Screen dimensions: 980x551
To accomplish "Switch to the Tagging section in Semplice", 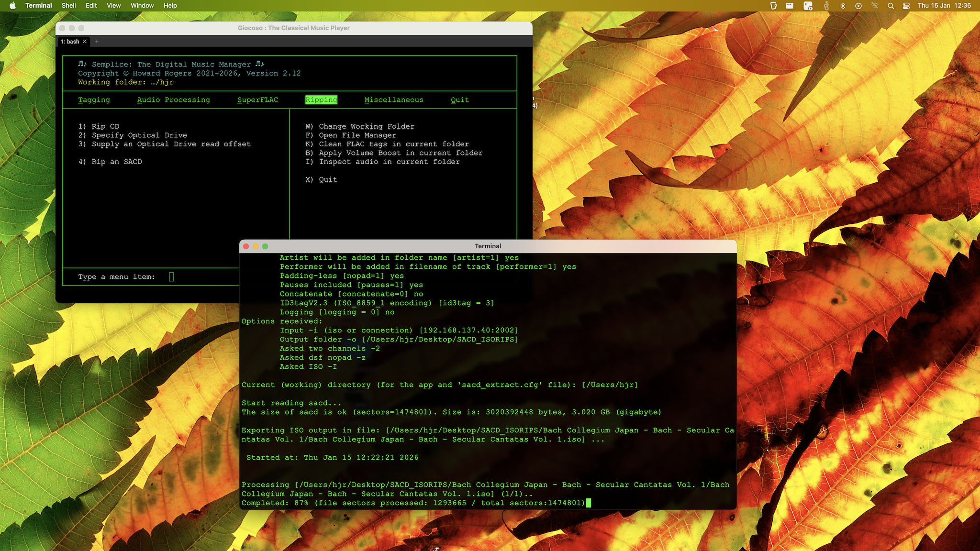I will coord(94,99).
